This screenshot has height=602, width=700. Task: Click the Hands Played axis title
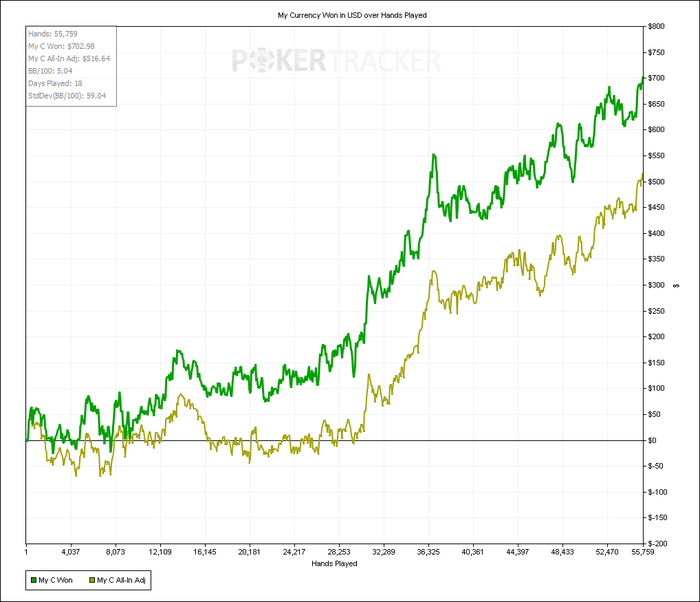(x=334, y=564)
